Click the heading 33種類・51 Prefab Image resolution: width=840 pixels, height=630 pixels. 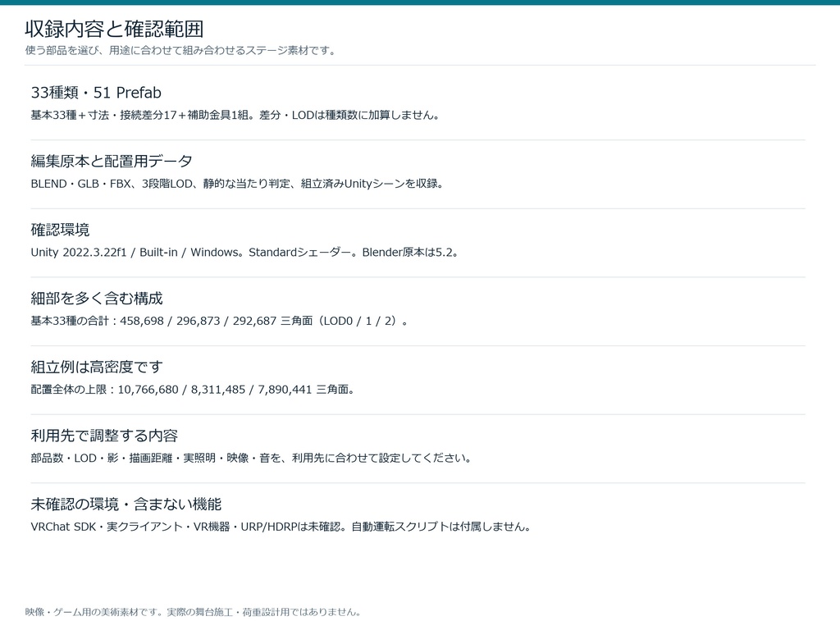click(x=96, y=93)
